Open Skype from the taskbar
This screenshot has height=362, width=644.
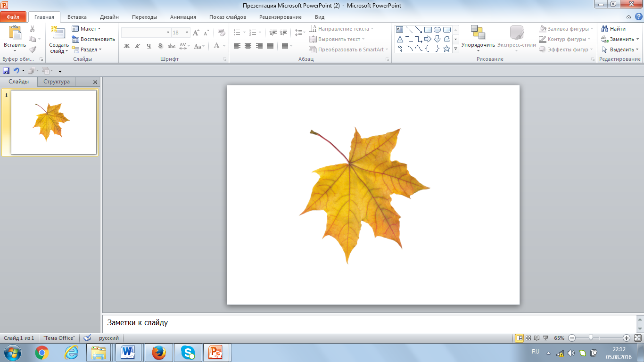point(188,353)
